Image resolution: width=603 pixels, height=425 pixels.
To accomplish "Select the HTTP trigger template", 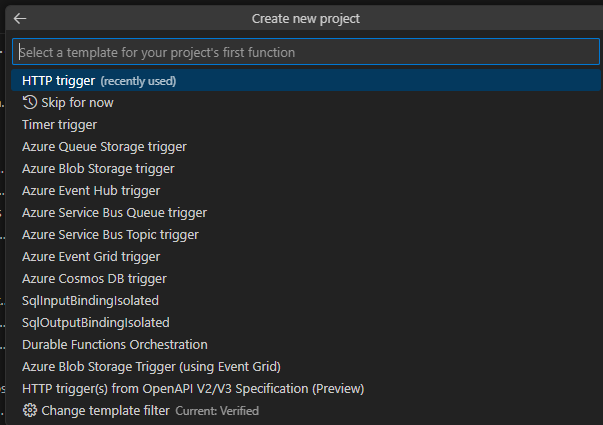I will [58, 81].
